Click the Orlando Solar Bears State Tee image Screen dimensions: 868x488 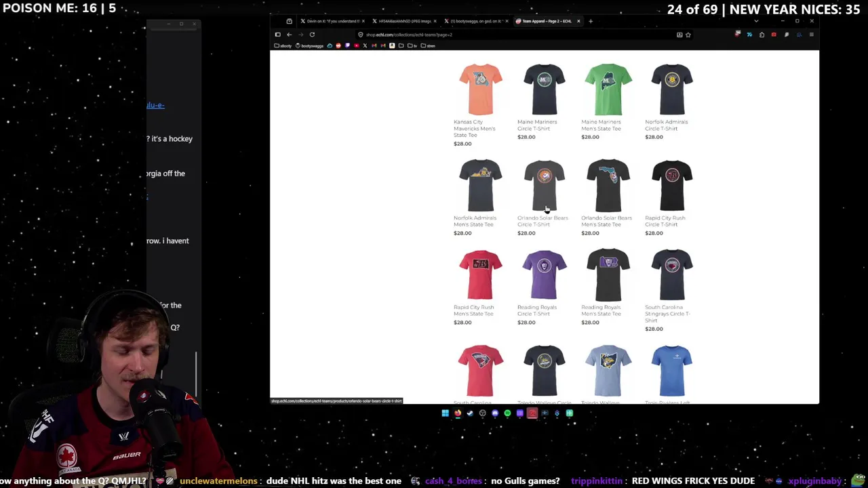tap(608, 185)
